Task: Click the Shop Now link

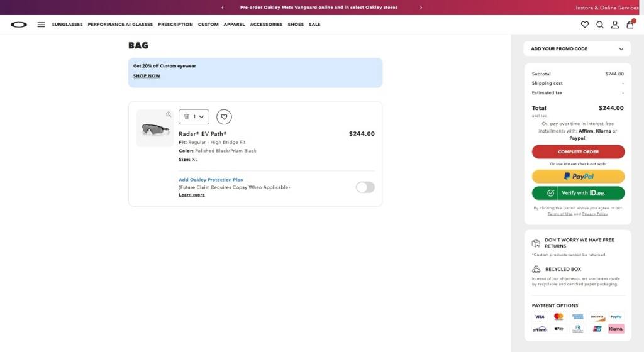Action: (147, 76)
